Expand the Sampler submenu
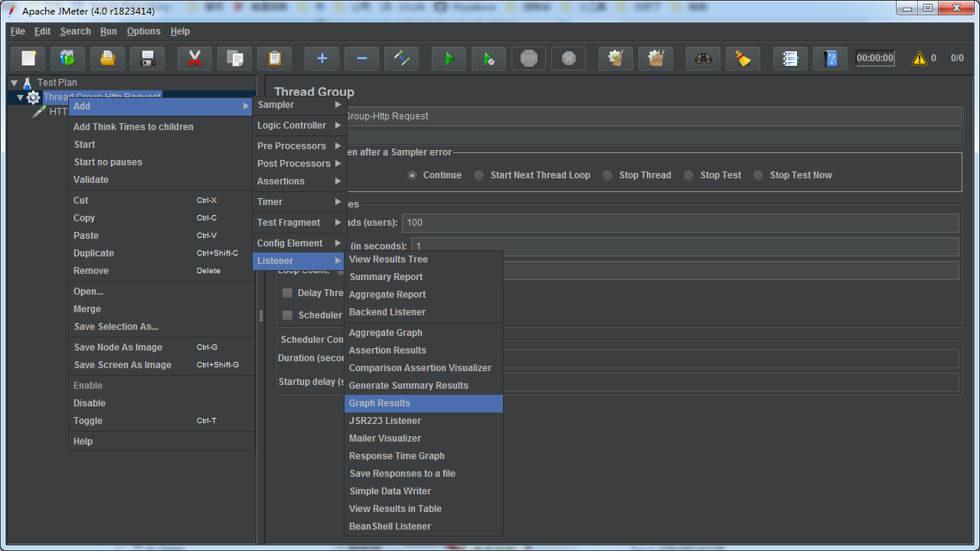The image size is (980, 551). [299, 105]
